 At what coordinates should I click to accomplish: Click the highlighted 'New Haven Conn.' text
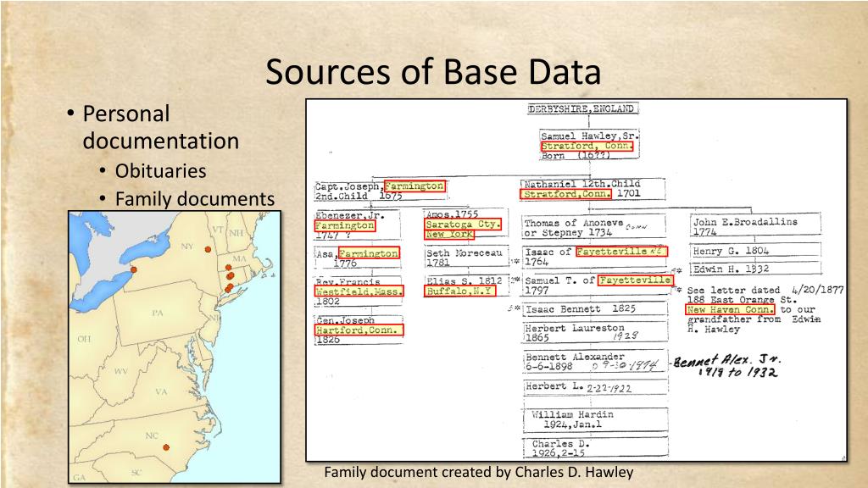click(730, 310)
